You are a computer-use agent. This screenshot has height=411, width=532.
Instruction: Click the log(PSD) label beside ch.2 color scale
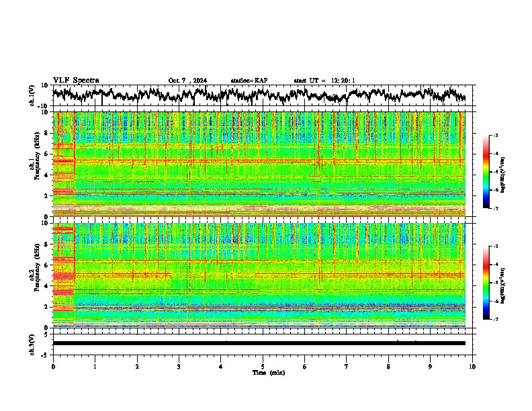point(502,285)
